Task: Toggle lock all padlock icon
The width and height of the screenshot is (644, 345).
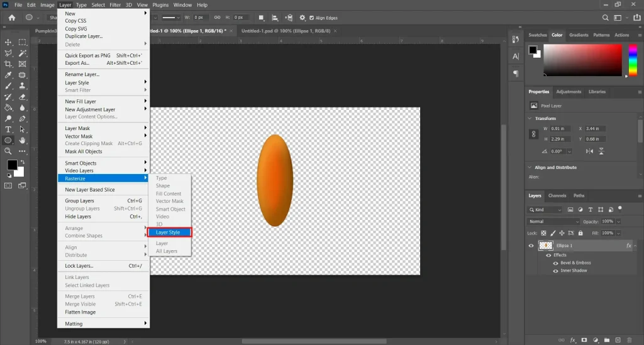Action: coord(580,233)
